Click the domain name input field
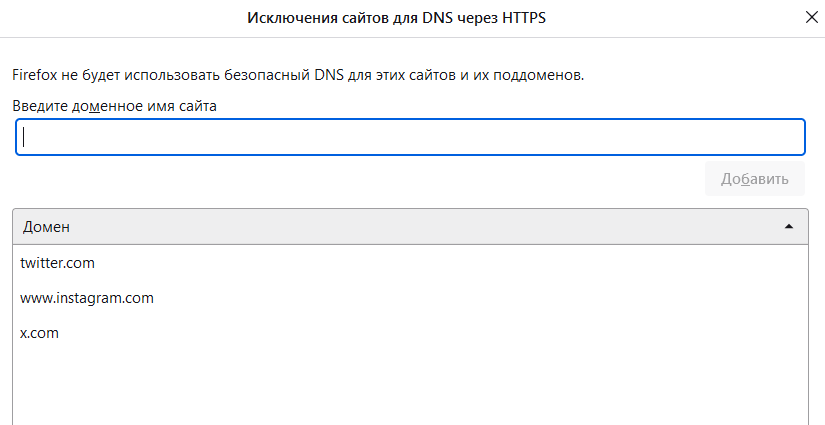Image resolution: width=825 pixels, height=425 pixels. click(410, 137)
